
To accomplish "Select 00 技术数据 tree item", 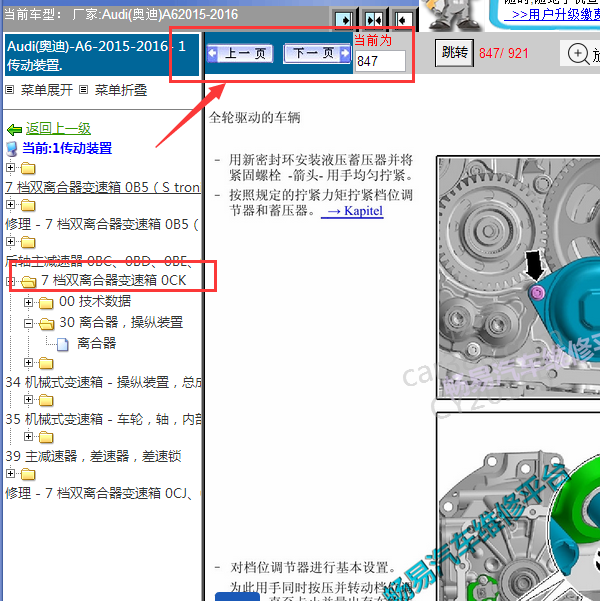I will tap(95, 302).
